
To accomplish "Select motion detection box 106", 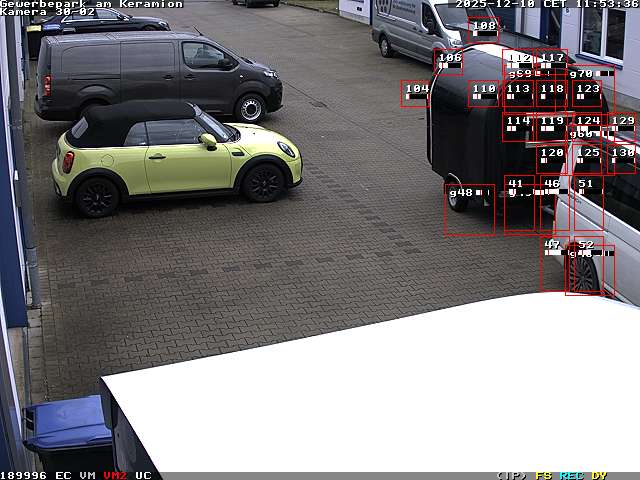I will tap(448, 62).
